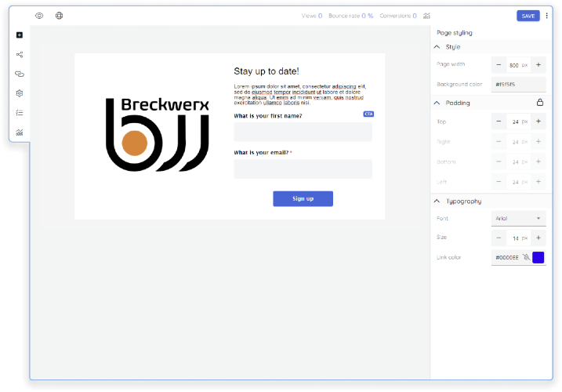Decrease font Size with minus button

point(499,238)
